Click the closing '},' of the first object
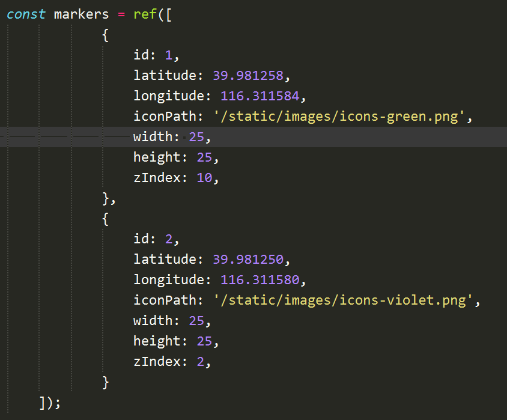The image size is (507, 420). (x=109, y=198)
